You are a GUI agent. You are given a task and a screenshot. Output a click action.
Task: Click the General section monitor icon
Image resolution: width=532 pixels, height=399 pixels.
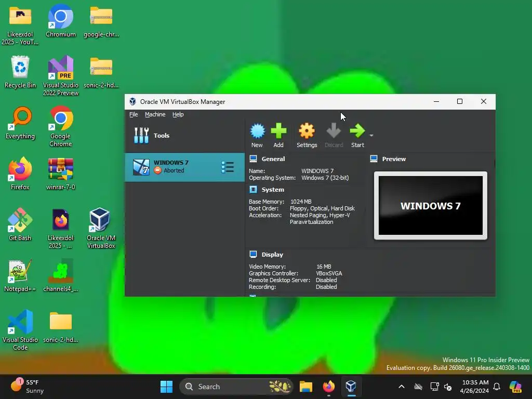tap(253, 158)
